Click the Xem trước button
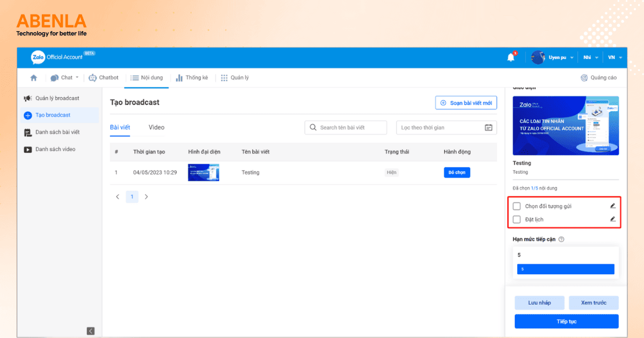Viewport: 644px width, 338px height. pyautogui.click(x=594, y=303)
